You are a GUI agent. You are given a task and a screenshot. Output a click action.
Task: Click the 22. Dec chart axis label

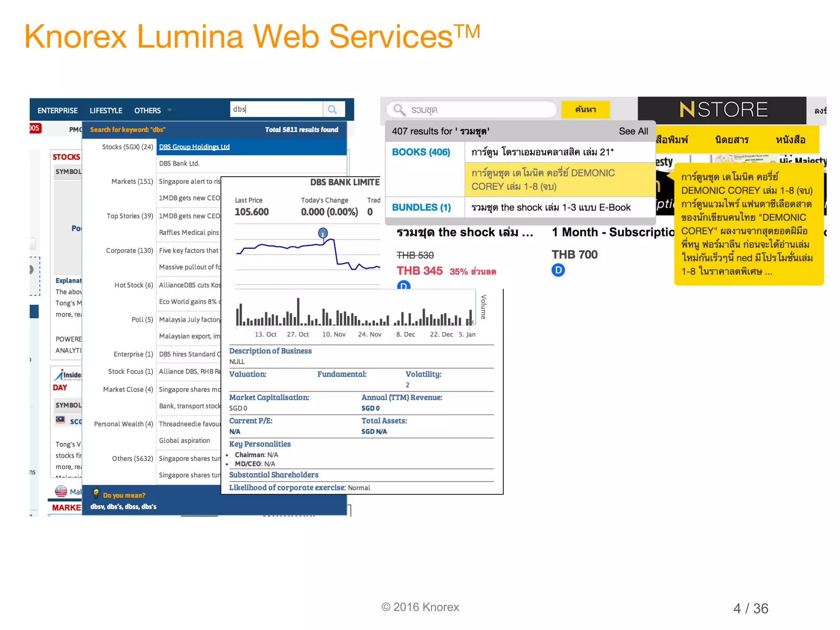(x=441, y=334)
